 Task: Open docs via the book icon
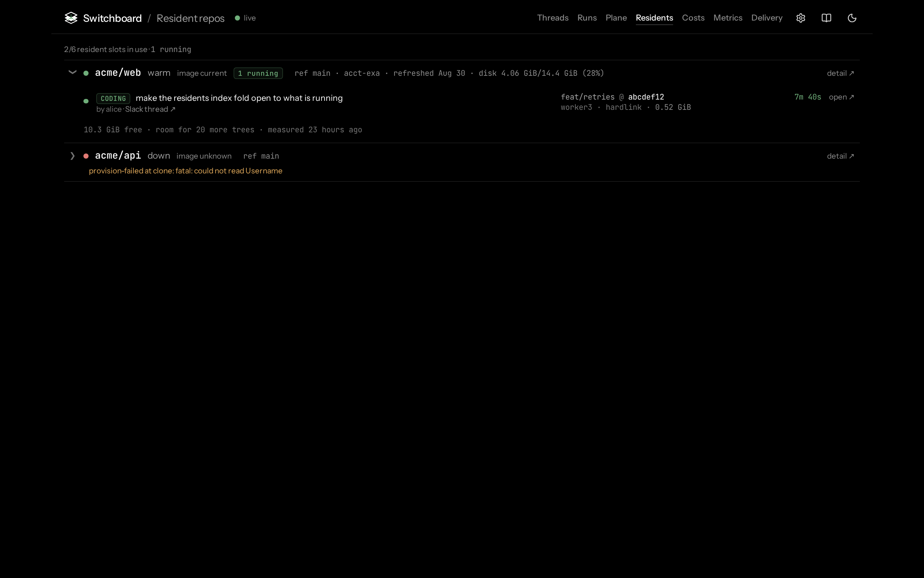coord(826,18)
